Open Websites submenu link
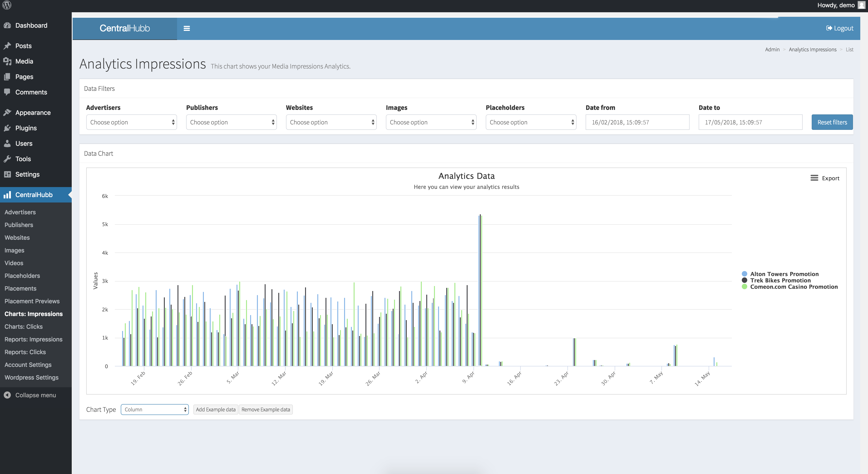 click(17, 238)
